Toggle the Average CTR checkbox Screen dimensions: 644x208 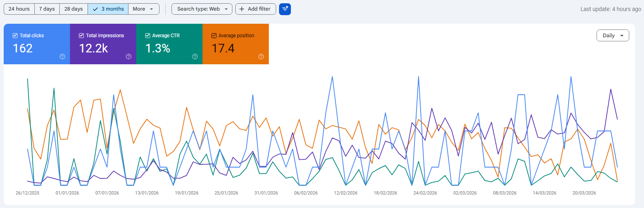148,36
